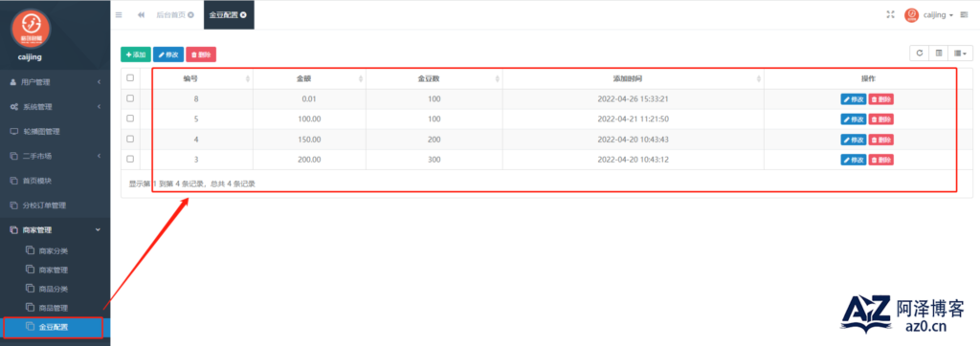Viewport: 980px width, 346px height.
Task: Expand the 用户管理 sidebar menu
Action: coord(55,82)
